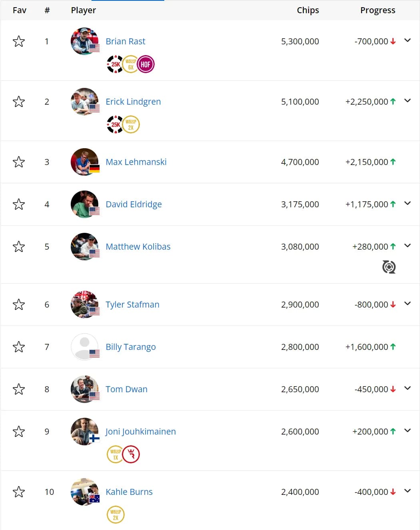420x530 pixels.
Task: Click Billy Tarango's placeholder avatar
Action: point(84,347)
